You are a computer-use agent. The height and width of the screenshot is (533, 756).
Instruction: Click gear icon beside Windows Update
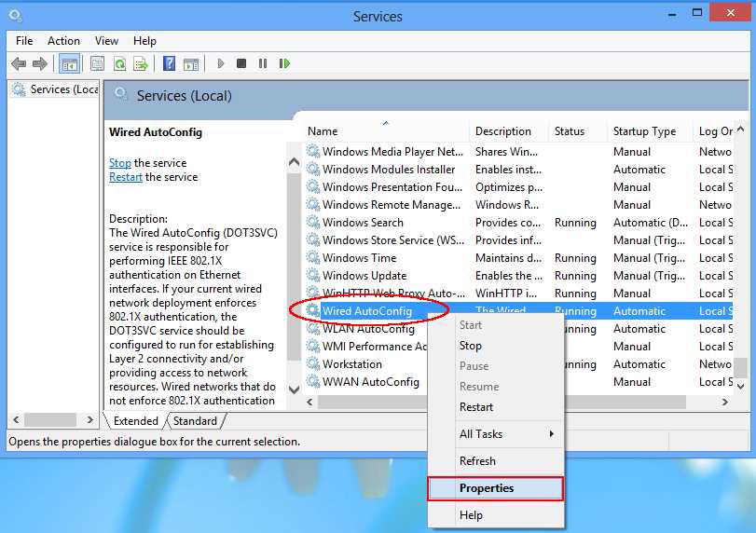coord(313,275)
